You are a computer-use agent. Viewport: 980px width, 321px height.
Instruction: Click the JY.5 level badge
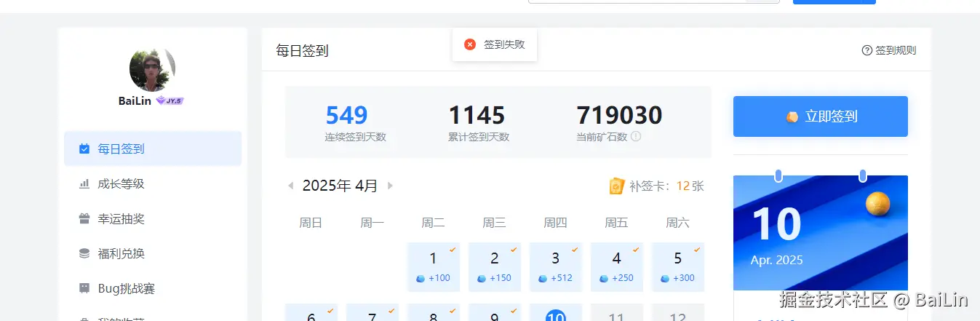pyautogui.click(x=170, y=101)
